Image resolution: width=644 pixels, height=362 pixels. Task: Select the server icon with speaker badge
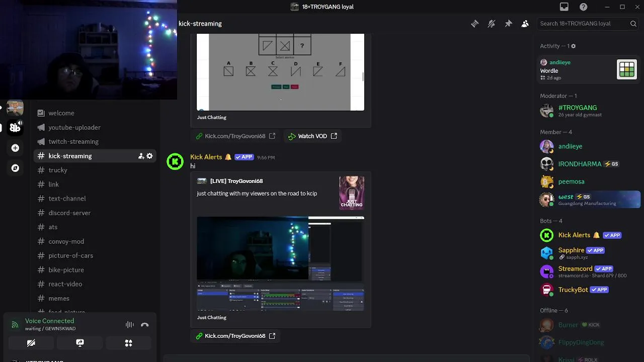pos(15,128)
